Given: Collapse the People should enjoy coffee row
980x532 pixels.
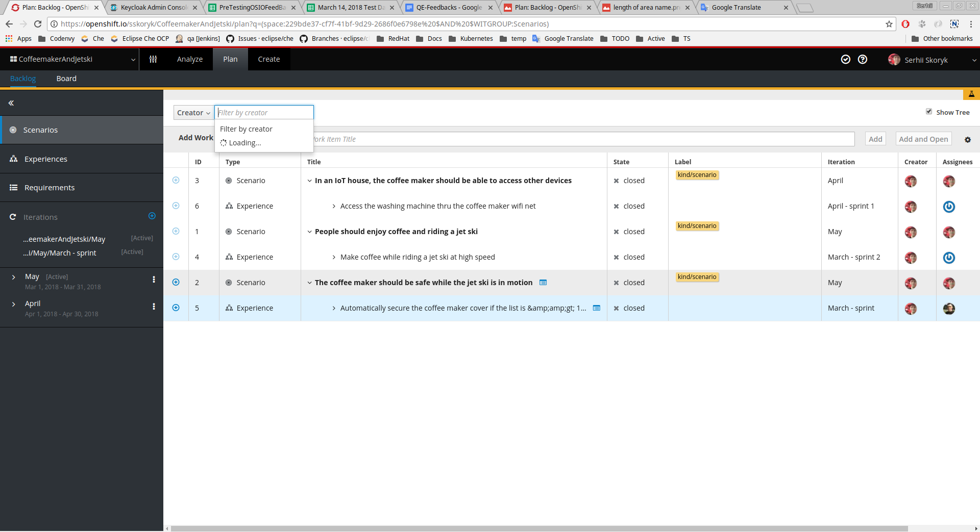Looking at the screenshot, I should [309, 232].
